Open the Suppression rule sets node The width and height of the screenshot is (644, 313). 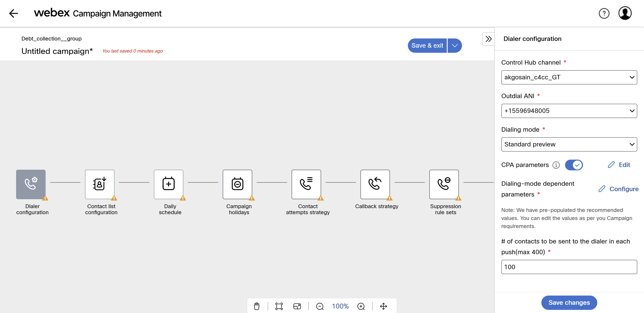click(444, 184)
